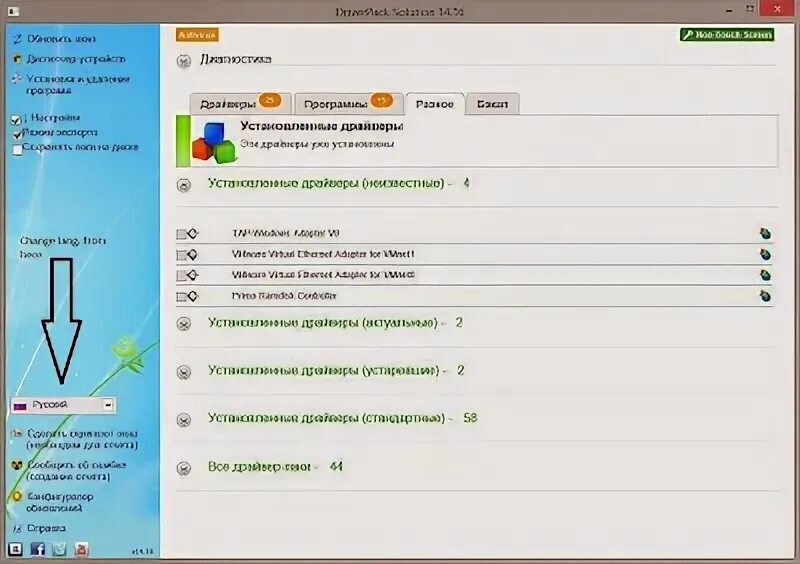This screenshot has height=564, width=800.
Task: Switch to the Программы tab
Action: point(349,104)
